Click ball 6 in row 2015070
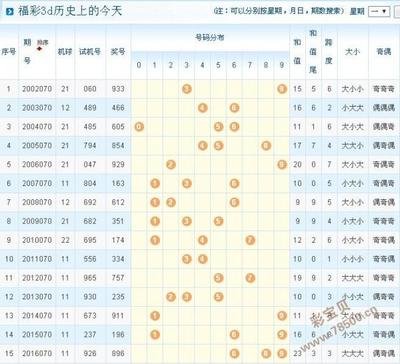Image resolution: width=400 pixels, height=364 pixels. [x=234, y=334]
